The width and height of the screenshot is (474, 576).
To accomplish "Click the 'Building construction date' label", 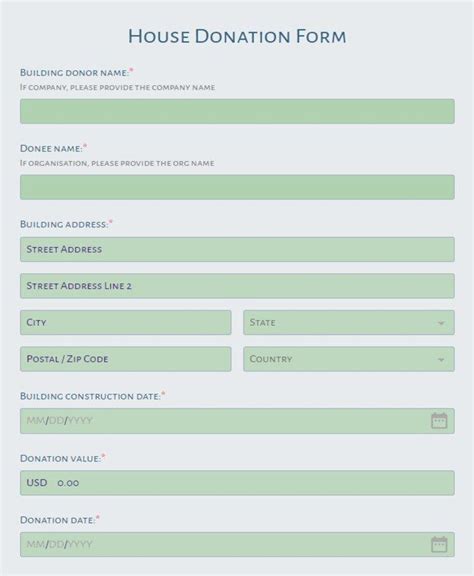I will click(x=90, y=396).
